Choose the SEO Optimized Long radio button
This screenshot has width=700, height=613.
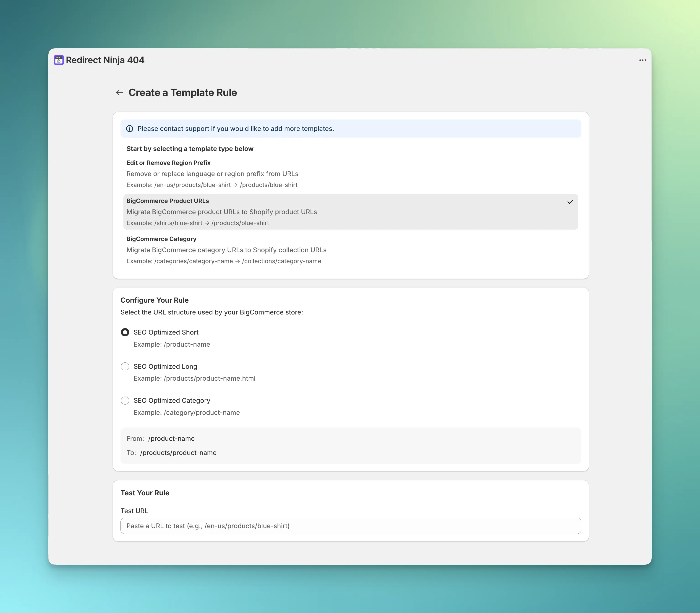(x=125, y=366)
